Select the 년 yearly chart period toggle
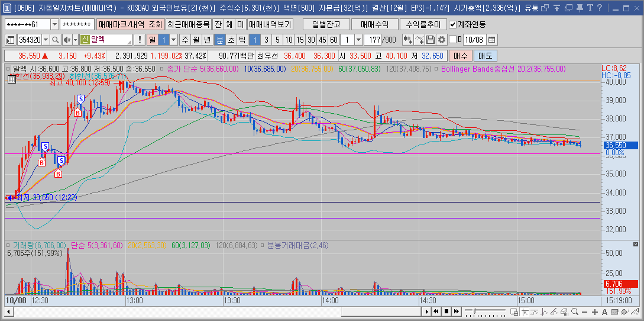 pyautogui.click(x=208, y=40)
